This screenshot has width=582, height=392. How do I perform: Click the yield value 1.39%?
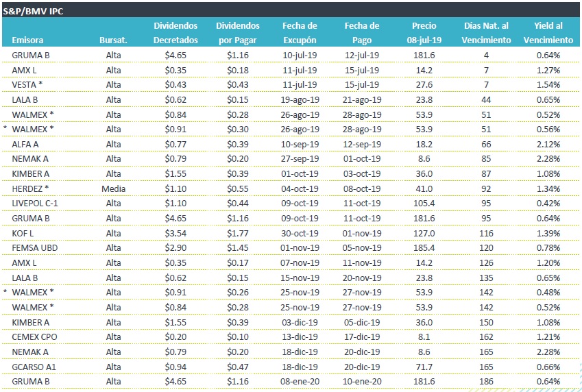click(548, 233)
